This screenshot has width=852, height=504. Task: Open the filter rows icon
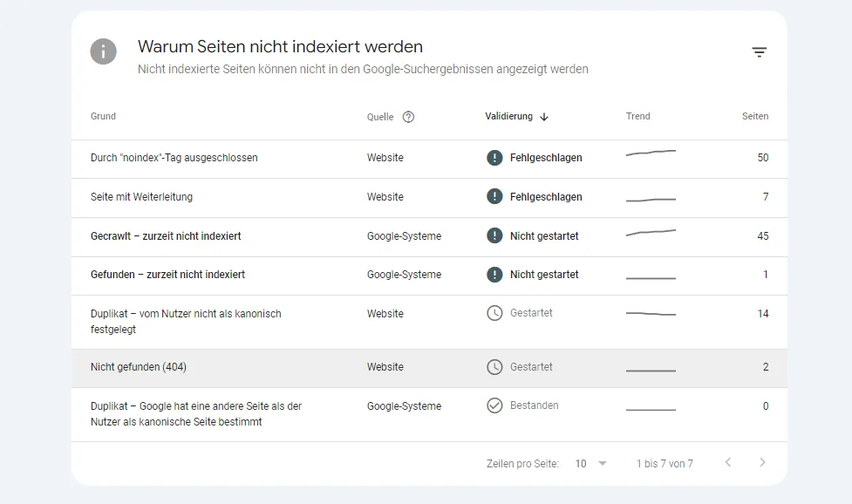pyautogui.click(x=759, y=52)
